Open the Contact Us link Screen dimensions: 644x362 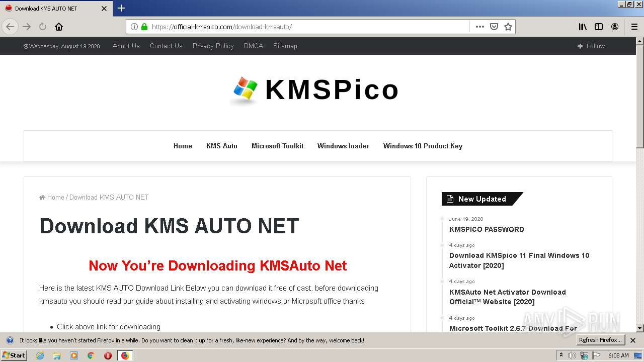166,46
